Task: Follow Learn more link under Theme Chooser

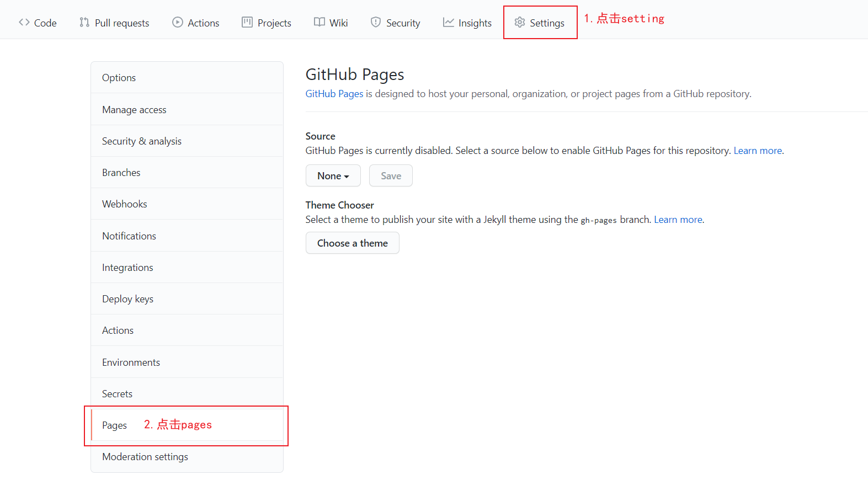Action: click(678, 220)
